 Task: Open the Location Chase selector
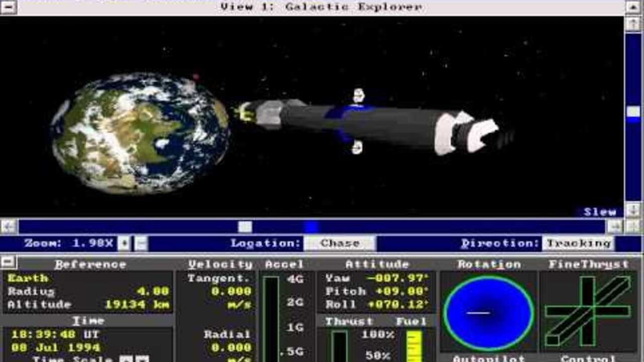click(340, 243)
